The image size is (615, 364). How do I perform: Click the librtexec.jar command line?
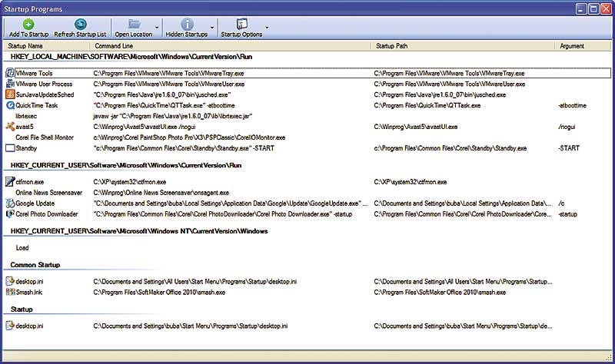(172, 116)
